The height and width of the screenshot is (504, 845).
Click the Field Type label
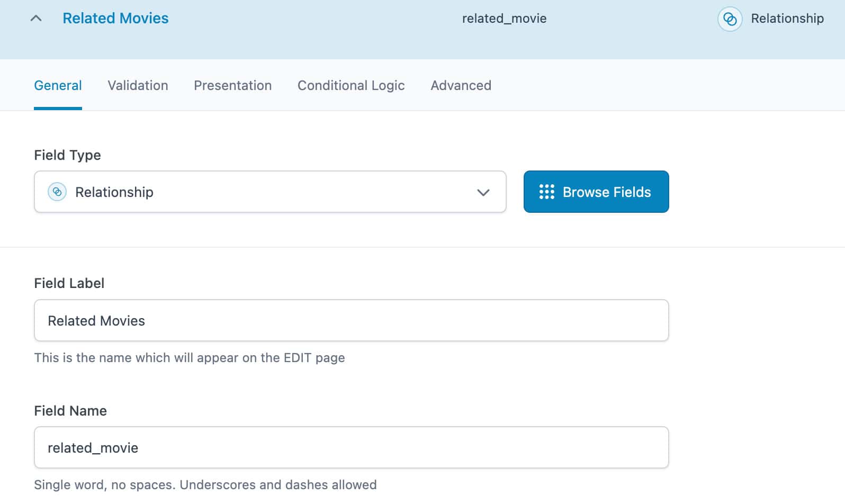click(67, 155)
